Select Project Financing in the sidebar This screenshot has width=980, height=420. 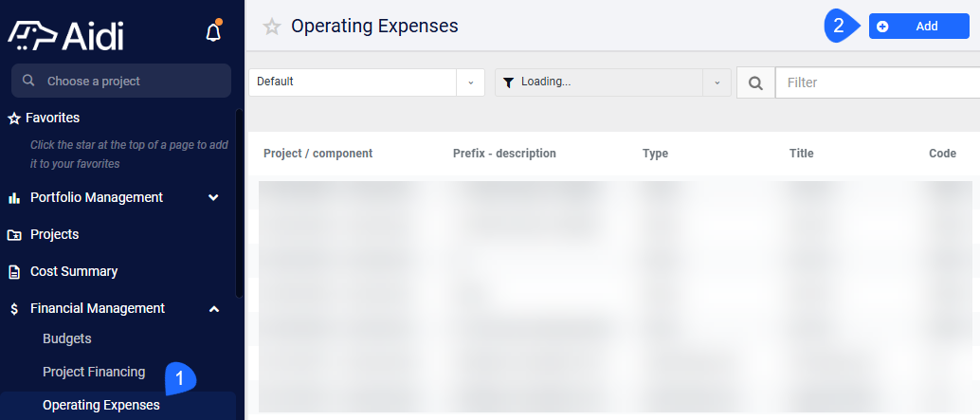(x=94, y=372)
